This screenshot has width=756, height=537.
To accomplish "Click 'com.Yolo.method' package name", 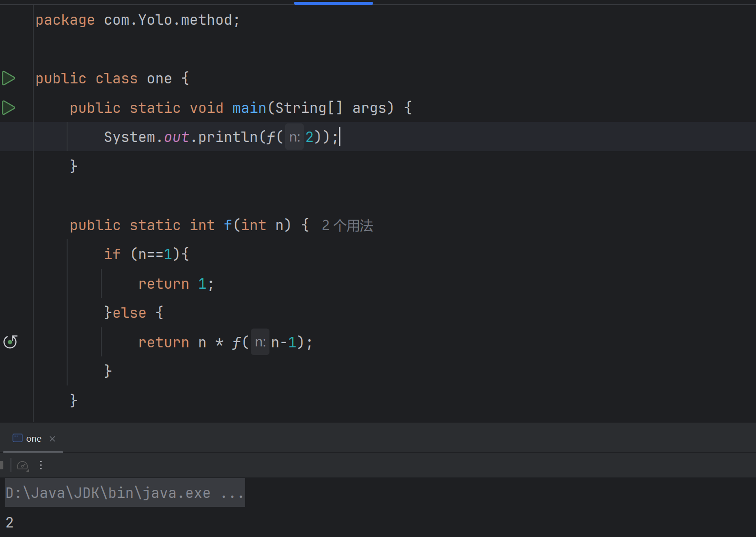I will (168, 20).
